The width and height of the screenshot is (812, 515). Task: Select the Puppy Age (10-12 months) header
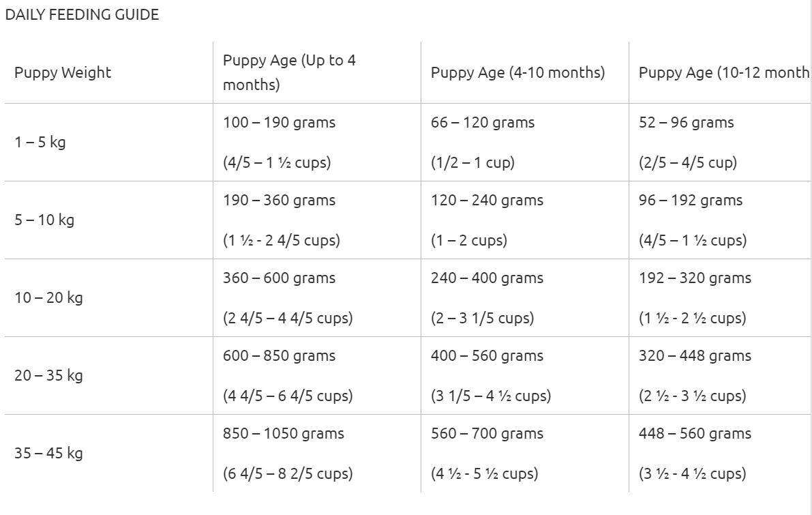pos(723,73)
